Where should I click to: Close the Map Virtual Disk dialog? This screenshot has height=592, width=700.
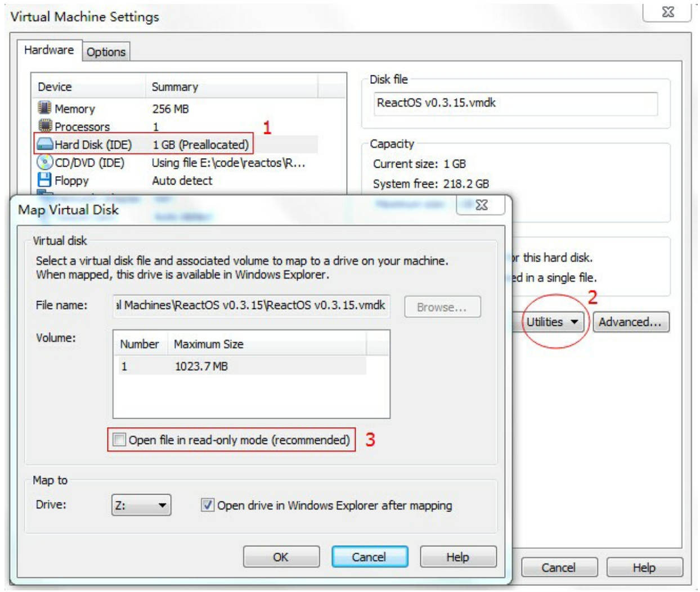(481, 205)
